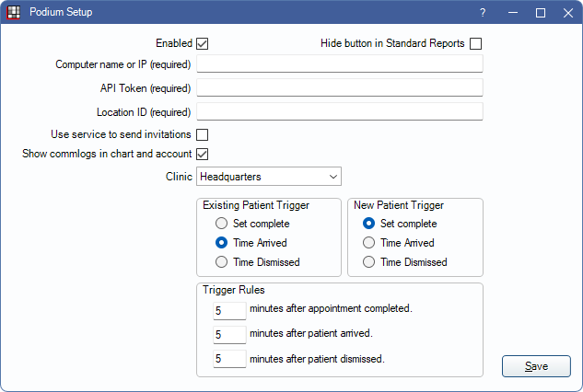Viewport: 583px width, 392px height.
Task: Click the Location ID text box
Action: (340, 111)
